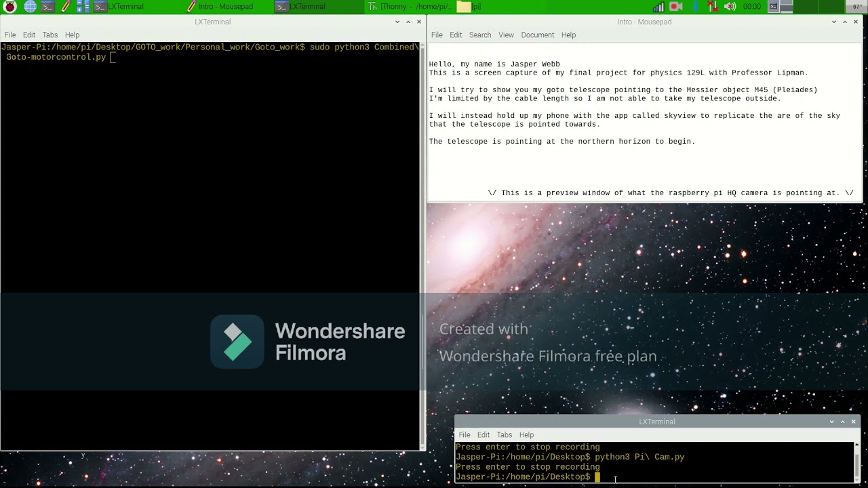Open Edit menu in the Pi Cam.py terminal
The width and height of the screenshot is (868, 488).
tap(484, 434)
